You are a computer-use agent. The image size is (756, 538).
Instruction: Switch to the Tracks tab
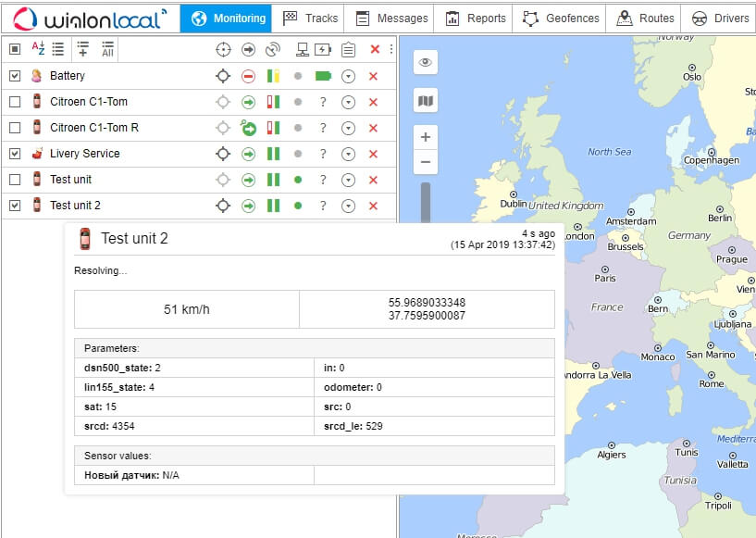click(x=310, y=18)
